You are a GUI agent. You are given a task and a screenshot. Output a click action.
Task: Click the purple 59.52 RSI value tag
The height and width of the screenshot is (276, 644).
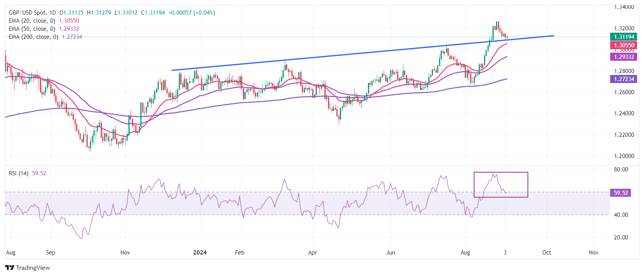[621, 193]
